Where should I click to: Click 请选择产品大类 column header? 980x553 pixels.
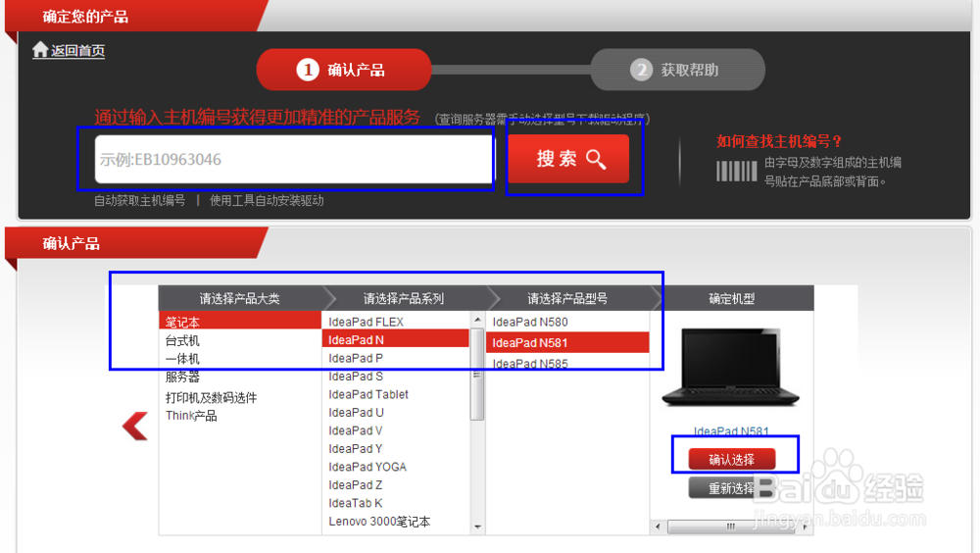(x=240, y=298)
